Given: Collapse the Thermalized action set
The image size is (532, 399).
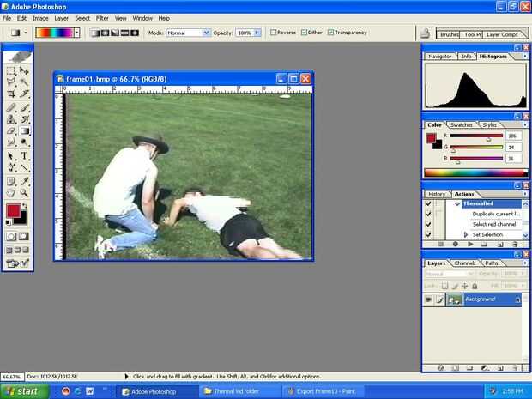Looking at the screenshot, I should point(457,204).
